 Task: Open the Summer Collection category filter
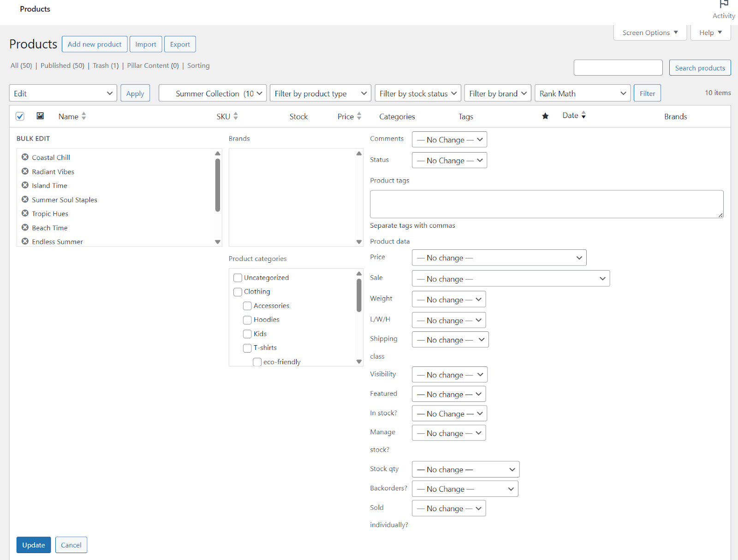[213, 93]
